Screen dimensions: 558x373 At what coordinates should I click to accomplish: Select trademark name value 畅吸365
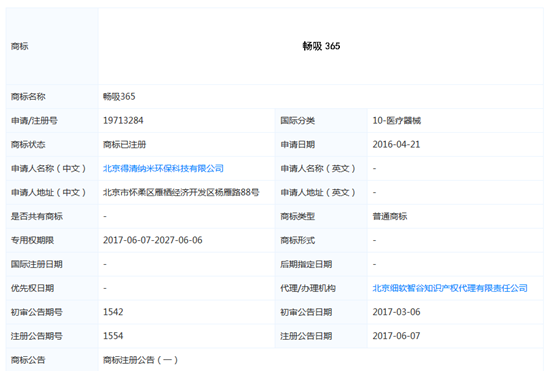(119, 96)
